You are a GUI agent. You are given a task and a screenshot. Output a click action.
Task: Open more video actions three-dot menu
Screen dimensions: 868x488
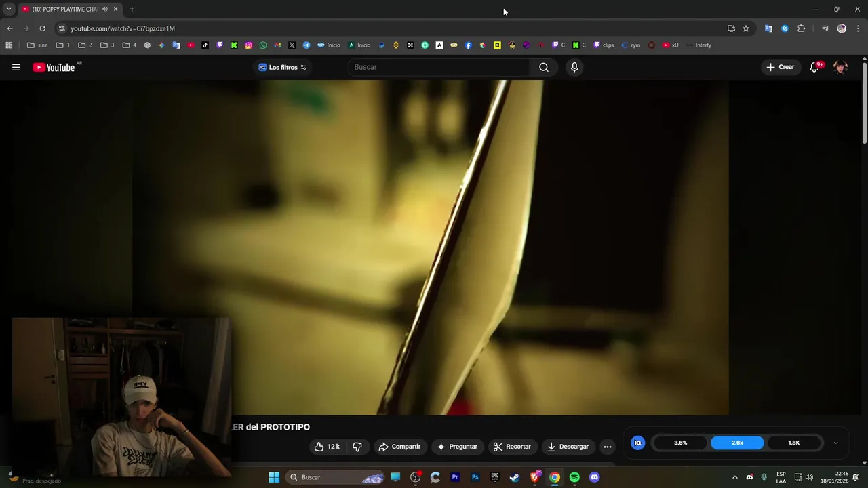click(608, 447)
